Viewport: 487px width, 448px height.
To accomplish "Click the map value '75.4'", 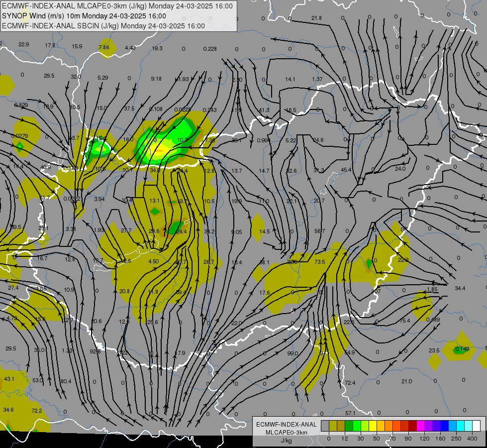I will coord(405,321).
